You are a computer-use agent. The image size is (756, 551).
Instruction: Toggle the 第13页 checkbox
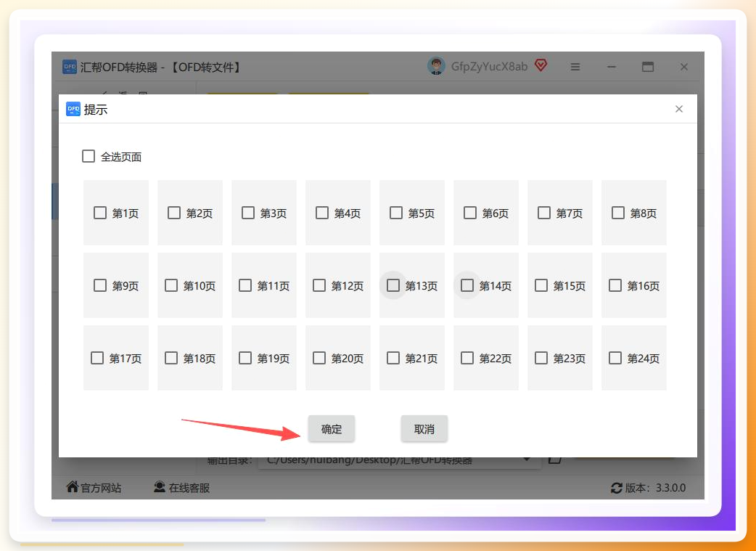coord(393,285)
